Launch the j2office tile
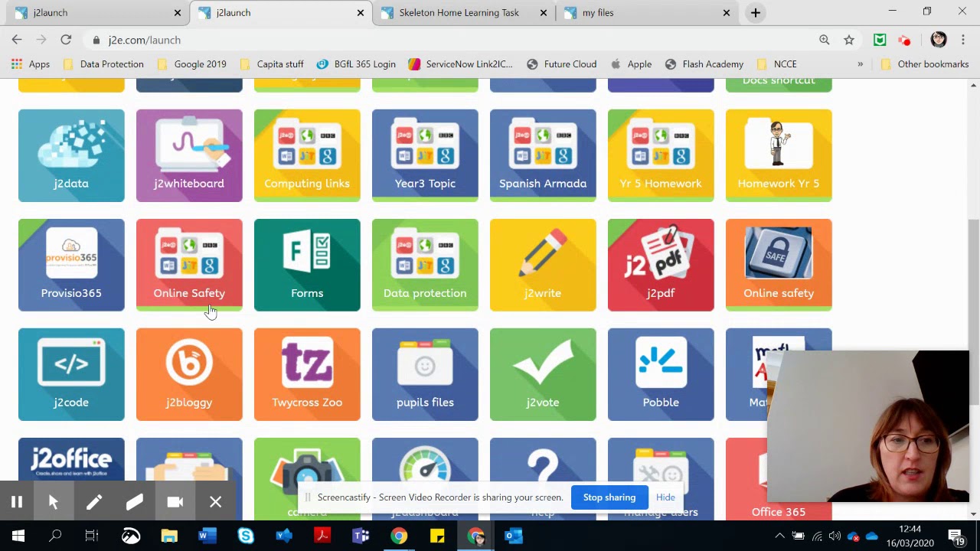The height and width of the screenshot is (551, 980). point(71,460)
